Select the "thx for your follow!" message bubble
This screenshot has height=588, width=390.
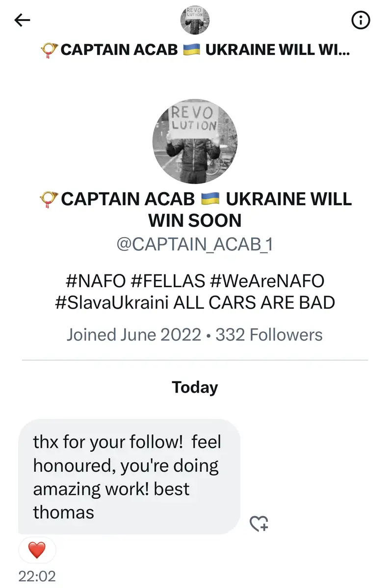click(x=129, y=476)
